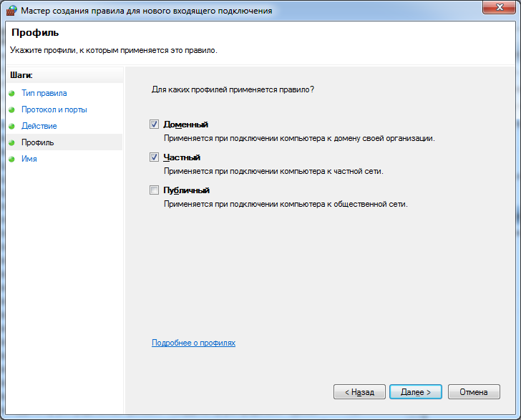
Task: Uncheck the Доменный profile checkbox
Action: click(x=154, y=124)
